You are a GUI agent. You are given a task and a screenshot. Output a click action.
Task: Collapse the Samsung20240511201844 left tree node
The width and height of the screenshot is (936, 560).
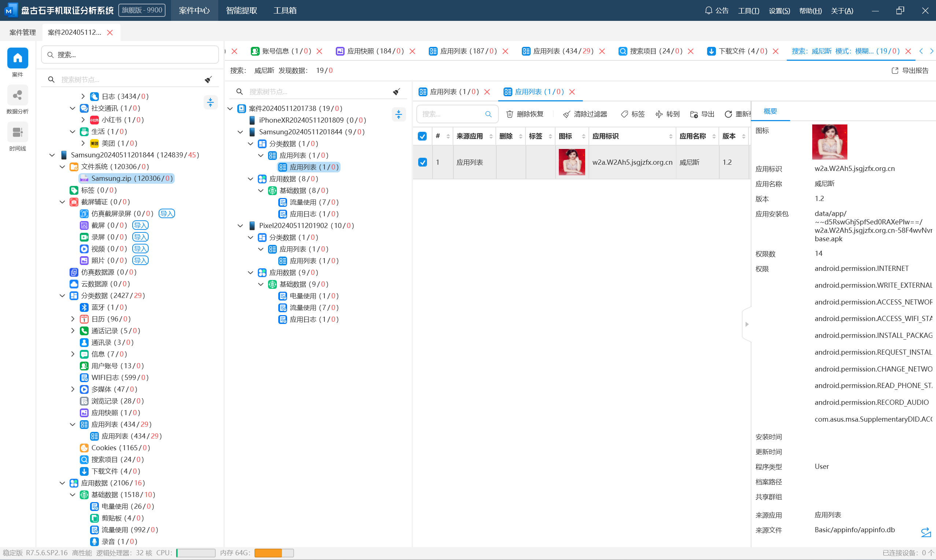[52, 155]
